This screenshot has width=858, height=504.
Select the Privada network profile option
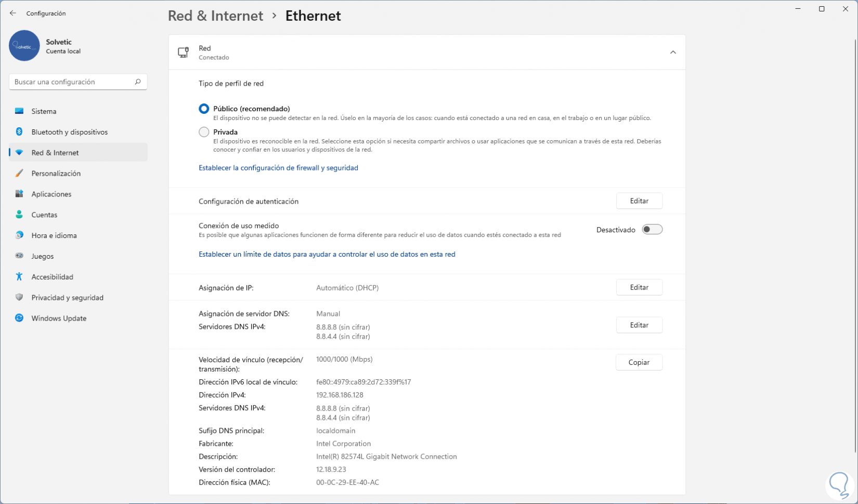click(204, 132)
